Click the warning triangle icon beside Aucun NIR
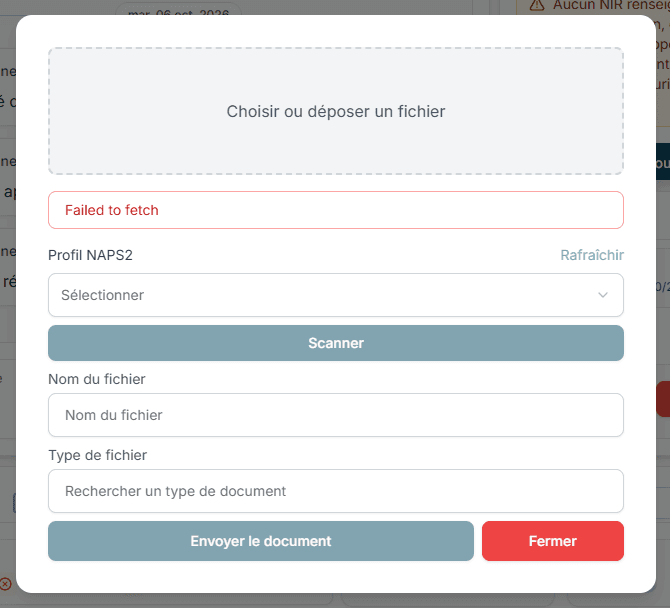 click(x=537, y=5)
